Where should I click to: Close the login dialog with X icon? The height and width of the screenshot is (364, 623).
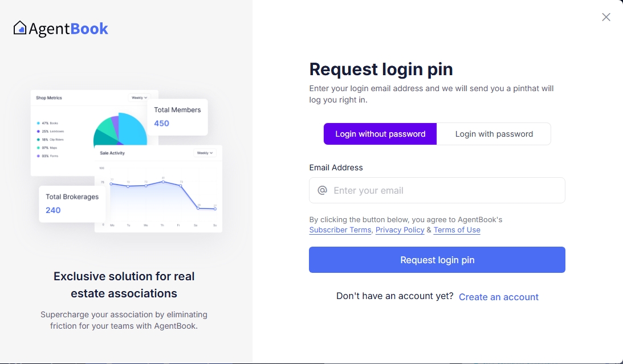click(606, 17)
